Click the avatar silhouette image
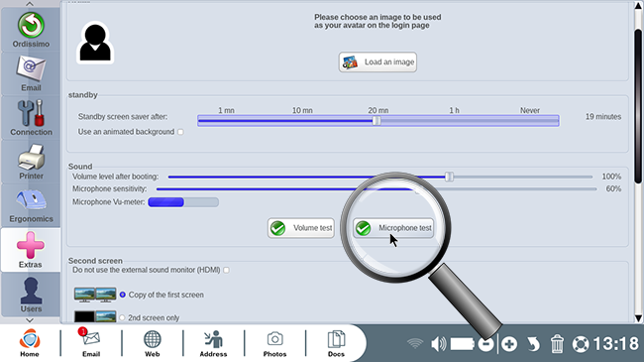Image resolution: width=644 pixels, height=362 pixels. [x=95, y=43]
